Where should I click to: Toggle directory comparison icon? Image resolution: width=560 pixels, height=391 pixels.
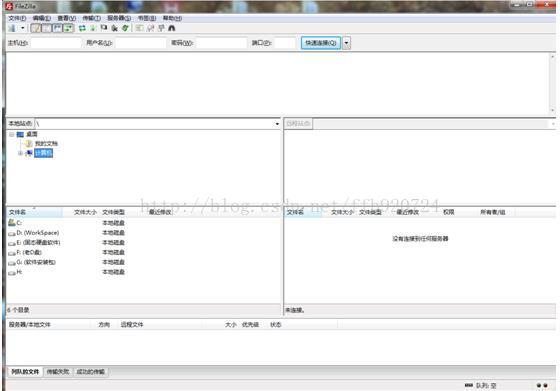(x=150, y=28)
